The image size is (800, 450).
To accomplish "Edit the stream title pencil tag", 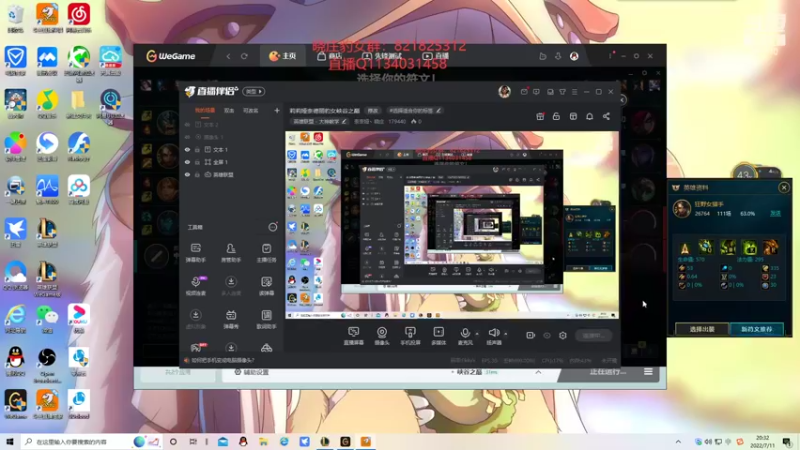I will tap(413, 111).
